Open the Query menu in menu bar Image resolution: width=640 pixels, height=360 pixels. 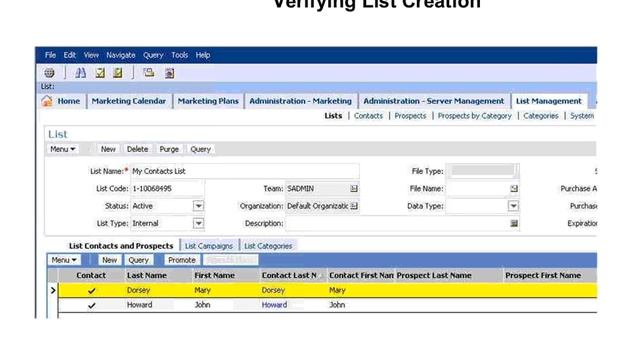coord(153,55)
